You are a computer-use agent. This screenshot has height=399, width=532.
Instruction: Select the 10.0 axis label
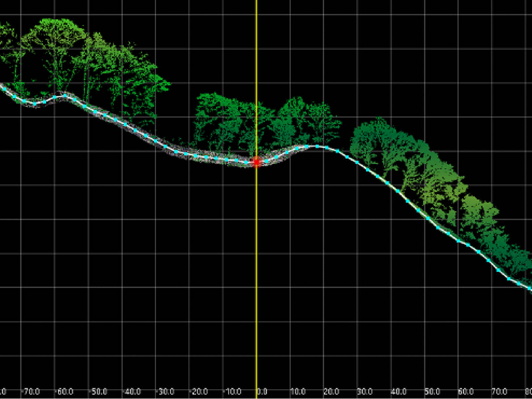(298, 392)
